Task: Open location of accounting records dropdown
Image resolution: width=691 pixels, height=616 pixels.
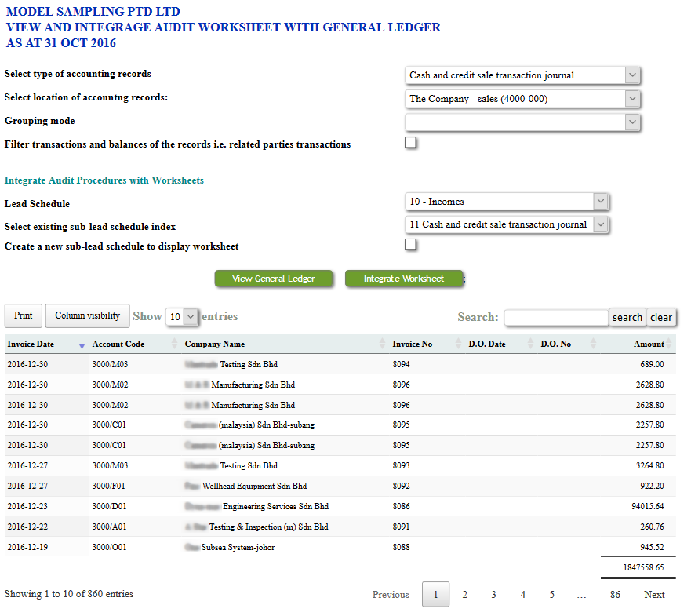Action: coord(523,99)
